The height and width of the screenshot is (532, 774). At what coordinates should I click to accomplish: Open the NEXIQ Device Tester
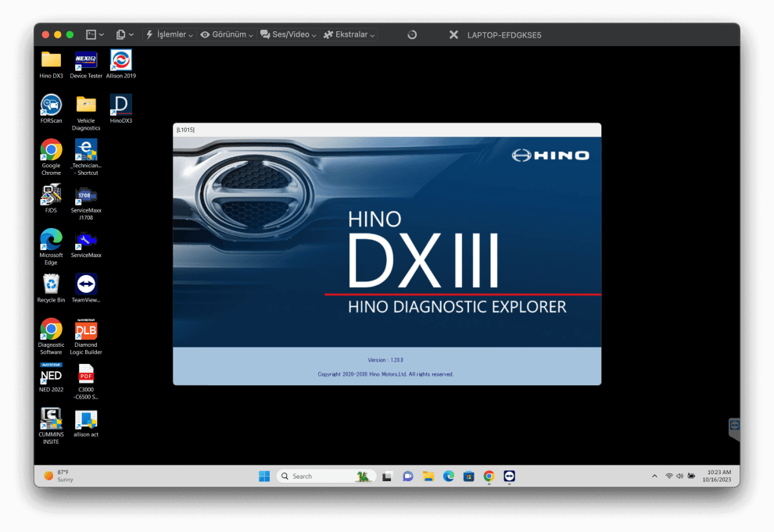pyautogui.click(x=86, y=61)
